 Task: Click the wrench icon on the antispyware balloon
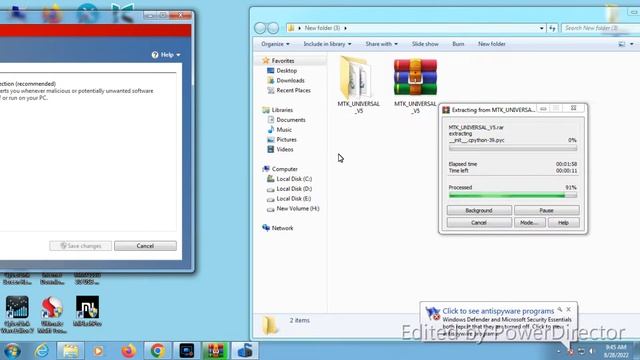tap(560, 309)
